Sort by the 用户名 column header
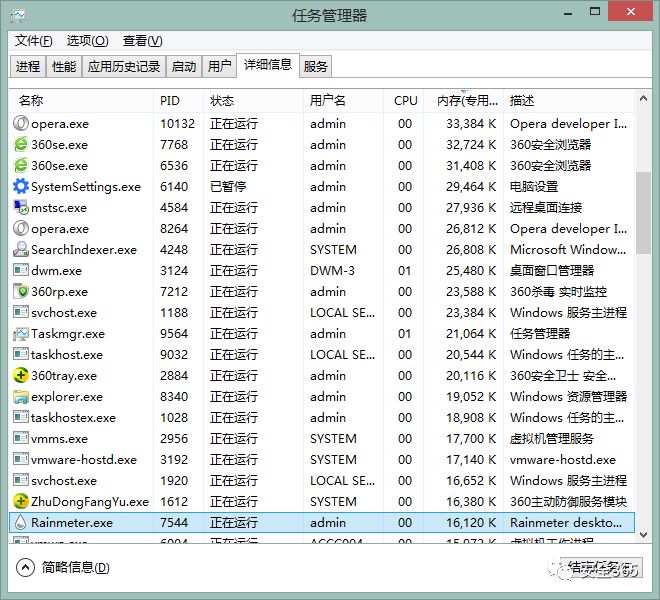The width and height of the screenshot is (660, 600). tap(343, 101)
